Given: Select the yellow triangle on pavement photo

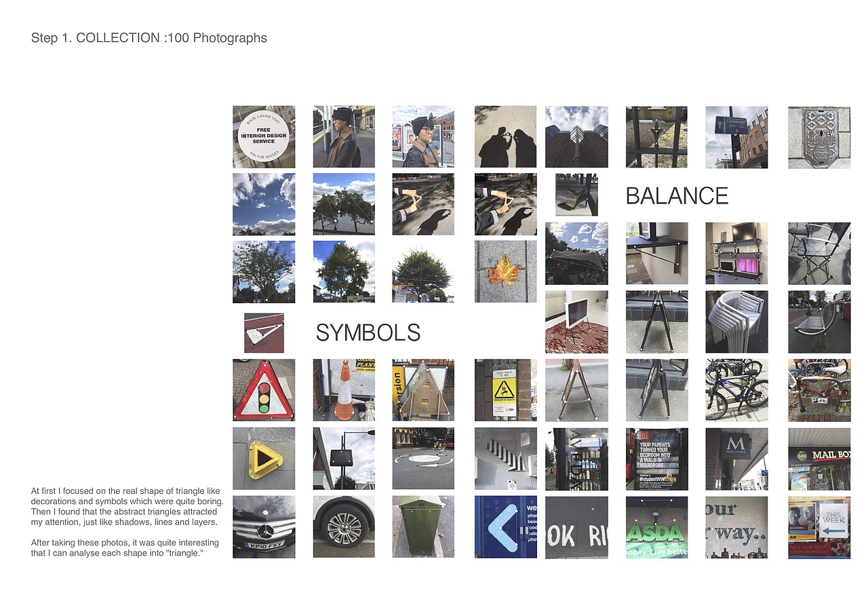Looking at the screenshot, I should coord(264,459).
